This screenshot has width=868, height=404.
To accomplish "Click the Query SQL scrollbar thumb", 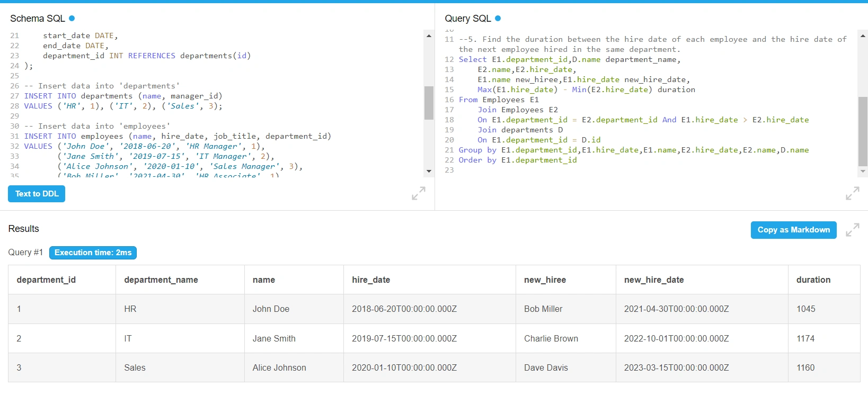I will click(863, 131).
